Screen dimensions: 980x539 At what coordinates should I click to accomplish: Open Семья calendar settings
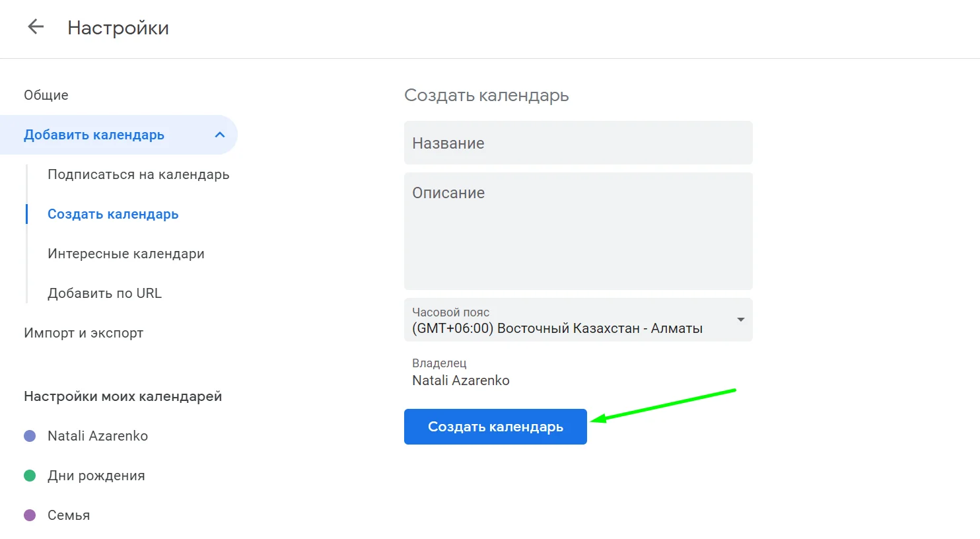(69, 515)
